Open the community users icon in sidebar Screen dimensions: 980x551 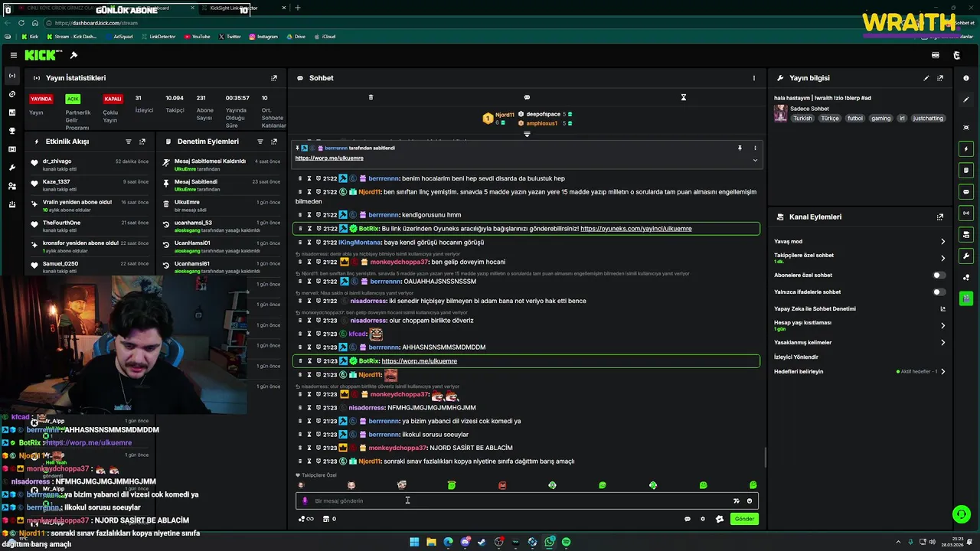tap(11, 186)
